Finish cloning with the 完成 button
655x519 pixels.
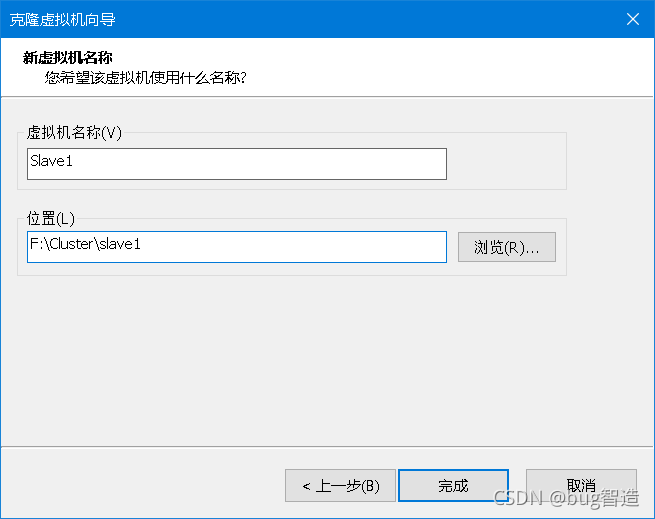[x=453, y=486]
